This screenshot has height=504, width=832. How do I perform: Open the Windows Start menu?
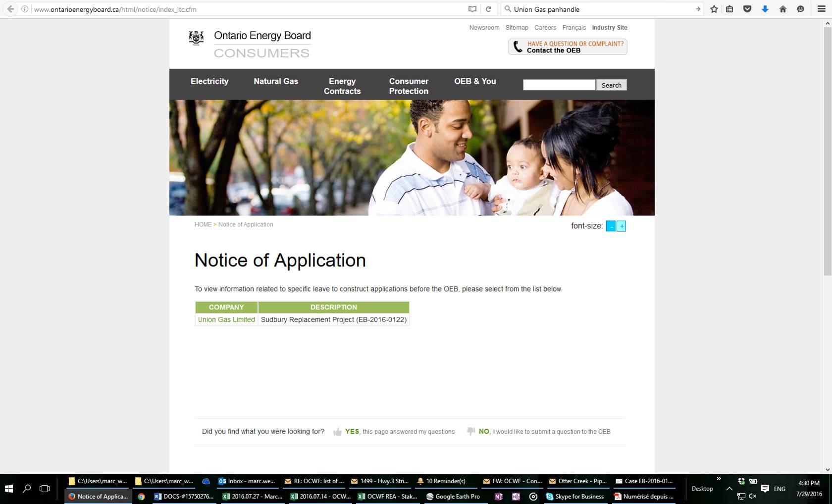8,489
